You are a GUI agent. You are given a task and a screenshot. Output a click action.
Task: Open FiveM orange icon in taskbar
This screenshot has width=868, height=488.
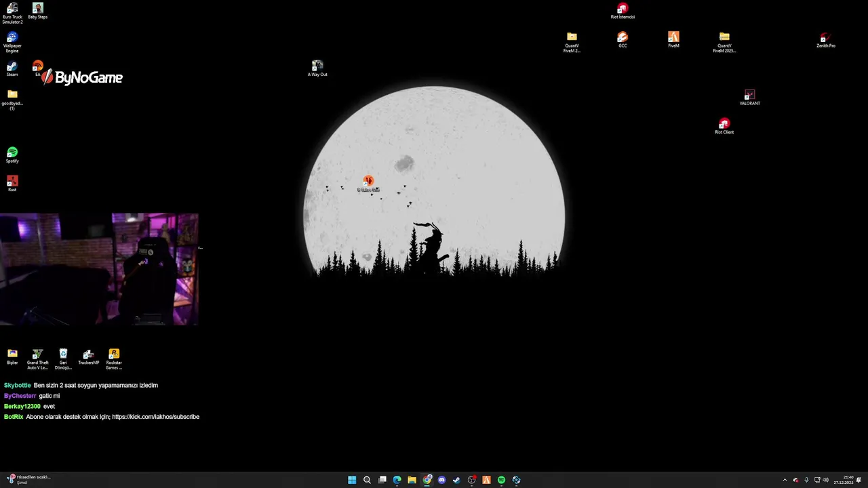pos(486,480)
